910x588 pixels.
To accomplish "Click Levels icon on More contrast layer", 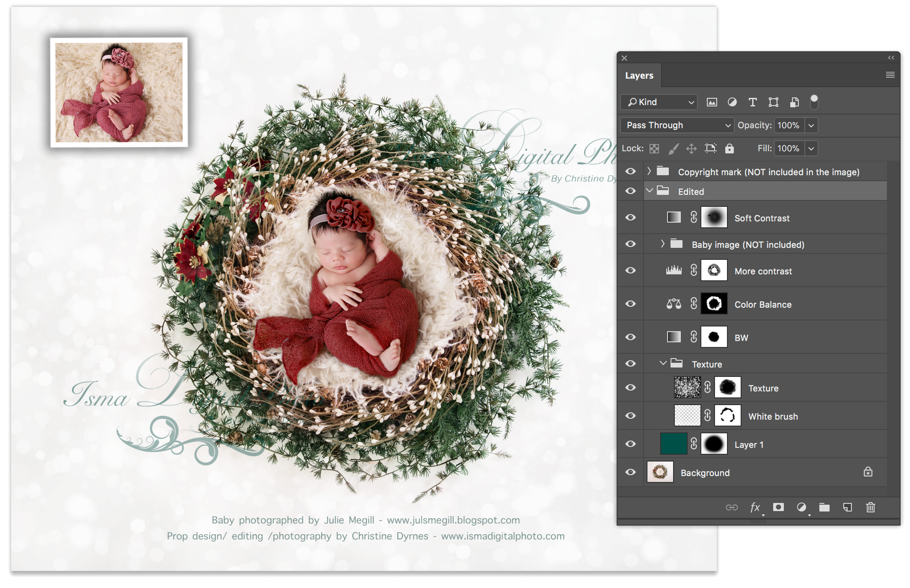I will pos(674,270).
